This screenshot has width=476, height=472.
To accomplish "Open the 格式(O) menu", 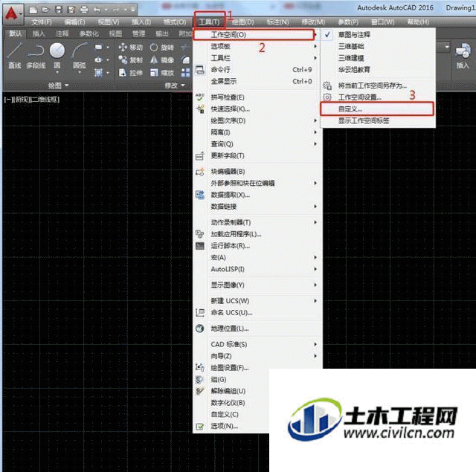I will 175,22.
